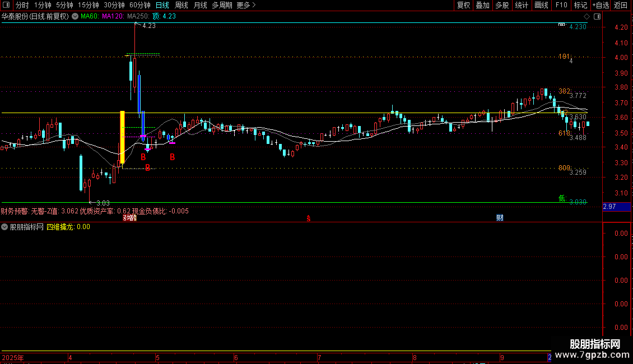Image resolution: width=633 pixels, height=364 pixels.
Task: Click the 2025年 date axis label
Action: (x=13, y=357)
